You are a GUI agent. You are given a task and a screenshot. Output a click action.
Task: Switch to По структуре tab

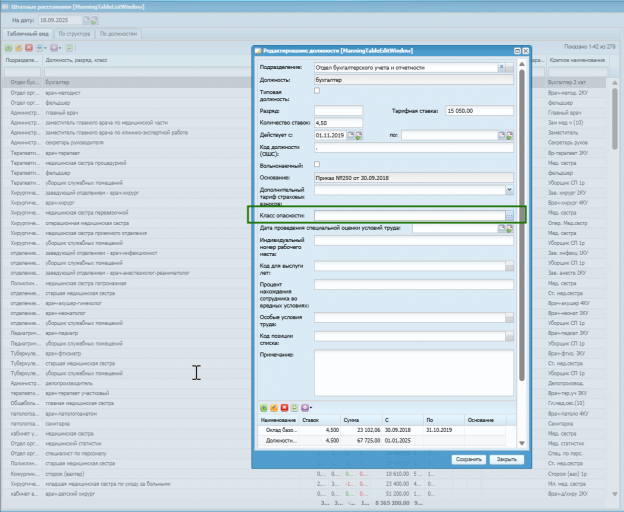pos(74,34)
